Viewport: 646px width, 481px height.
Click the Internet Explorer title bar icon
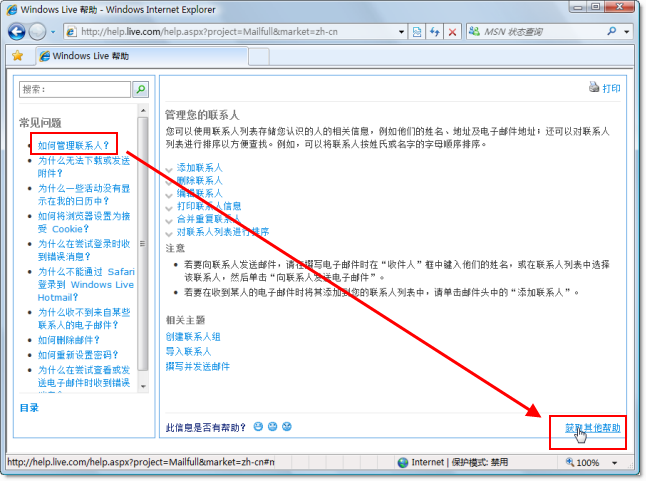12,9
